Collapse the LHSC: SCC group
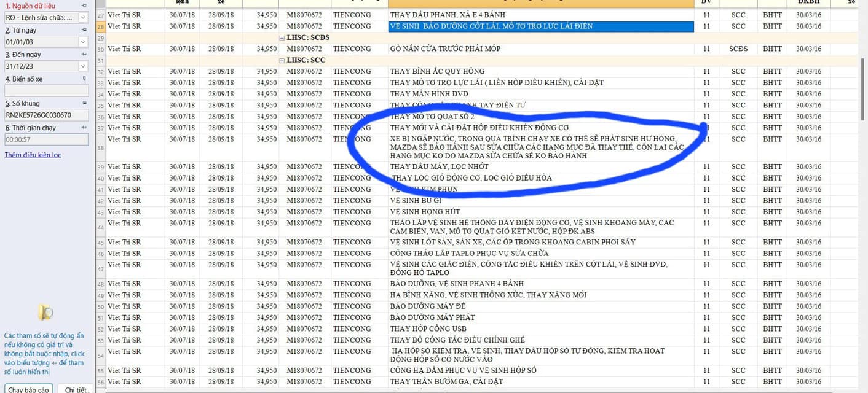 click(x=282, y=60)
